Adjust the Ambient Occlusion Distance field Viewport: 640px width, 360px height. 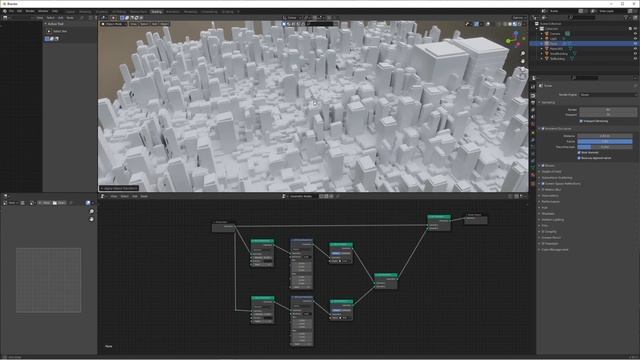point(605,136)
